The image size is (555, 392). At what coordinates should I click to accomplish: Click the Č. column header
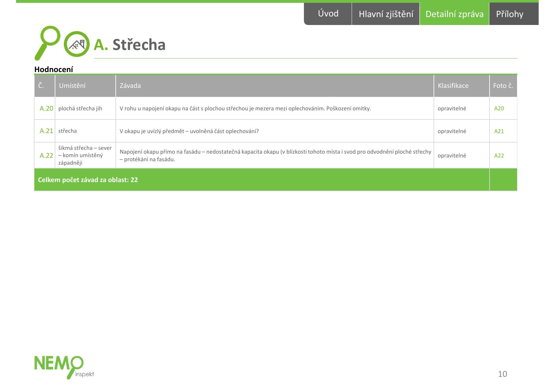click(45, 86)
